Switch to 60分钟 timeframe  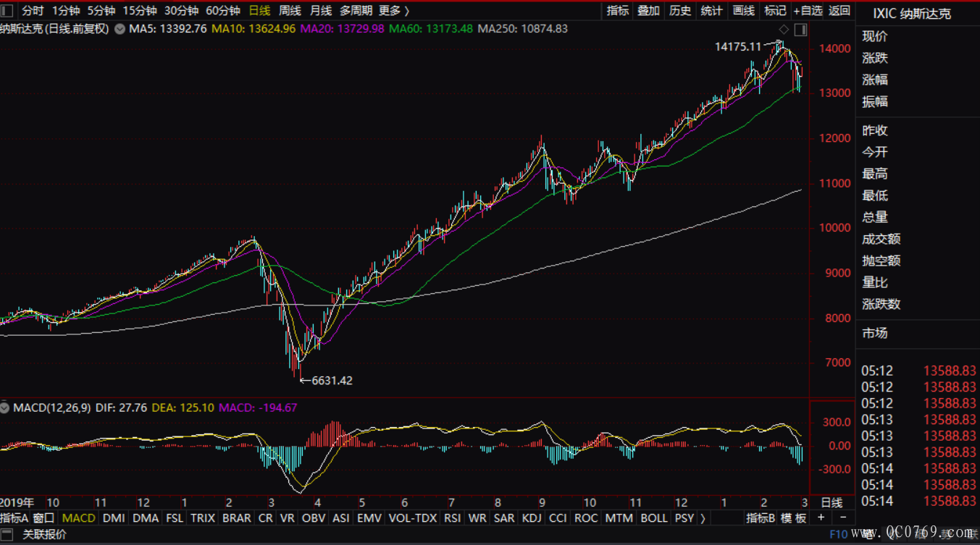click(x=222, y=11)
